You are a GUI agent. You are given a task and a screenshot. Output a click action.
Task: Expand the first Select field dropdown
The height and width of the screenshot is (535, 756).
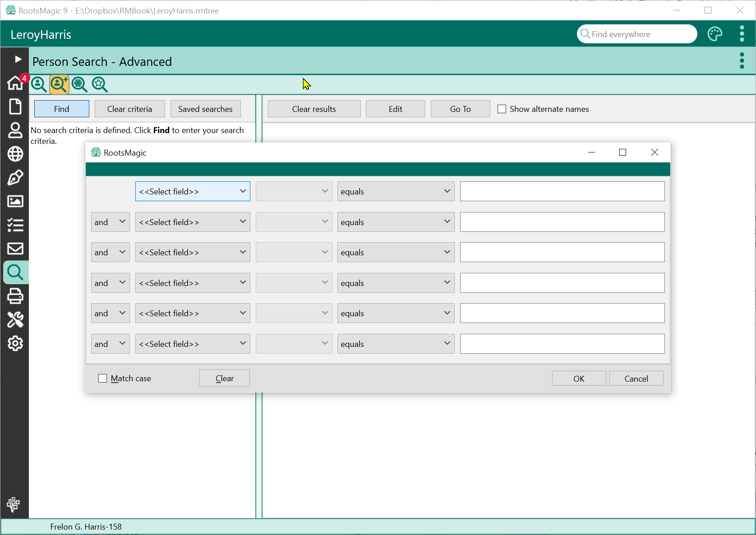193,191
